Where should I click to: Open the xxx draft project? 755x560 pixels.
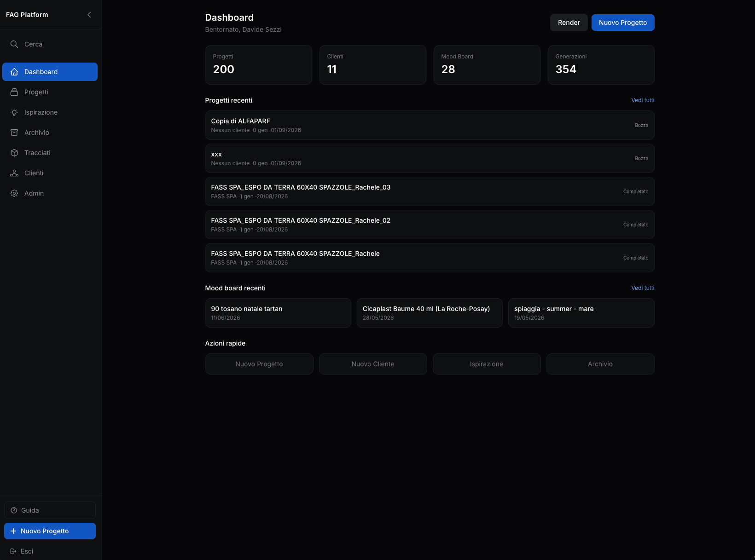(x=430, y=158)
